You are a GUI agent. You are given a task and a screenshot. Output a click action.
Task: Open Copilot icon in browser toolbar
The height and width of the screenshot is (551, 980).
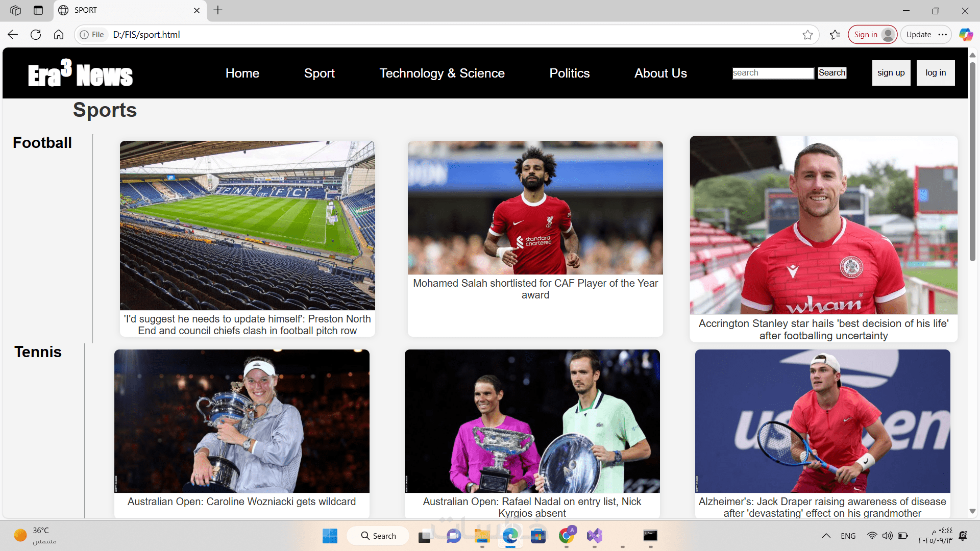(965, 35)
